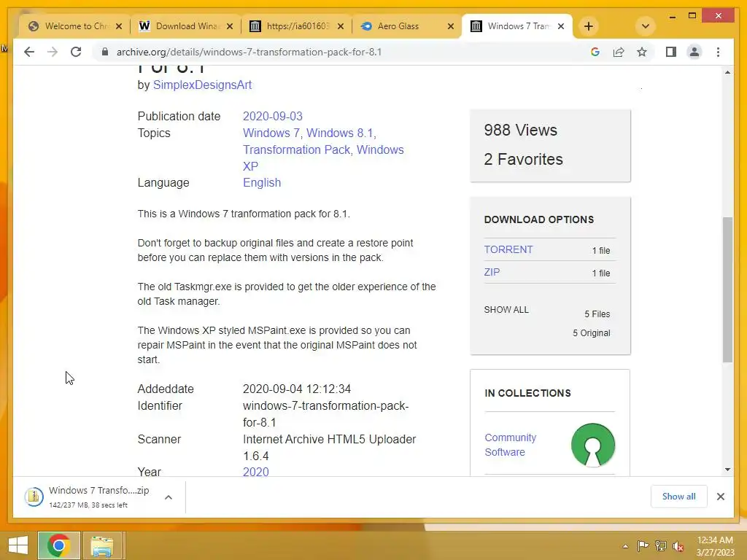Expand the download item options chevron
Screen dimensions: 747x560
(169, 497)
